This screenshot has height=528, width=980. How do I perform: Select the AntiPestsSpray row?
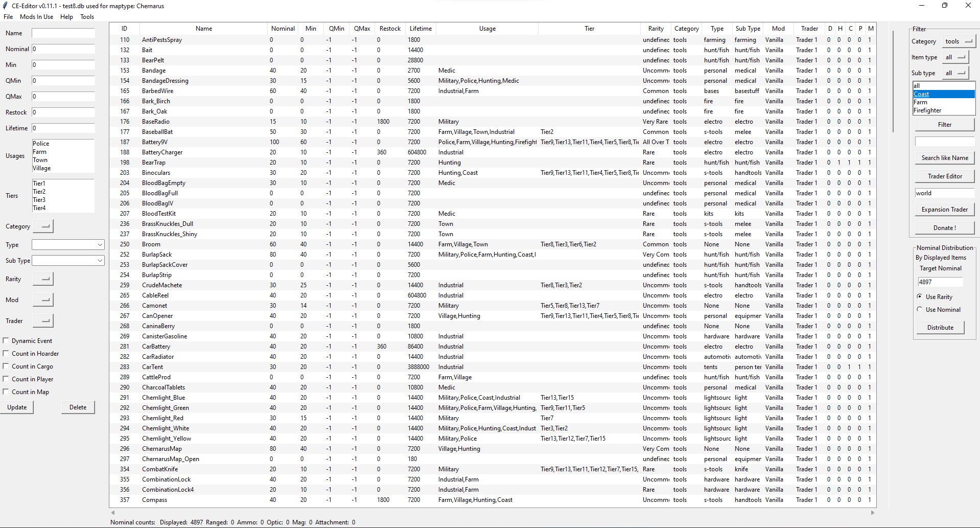tap(493, 40)
